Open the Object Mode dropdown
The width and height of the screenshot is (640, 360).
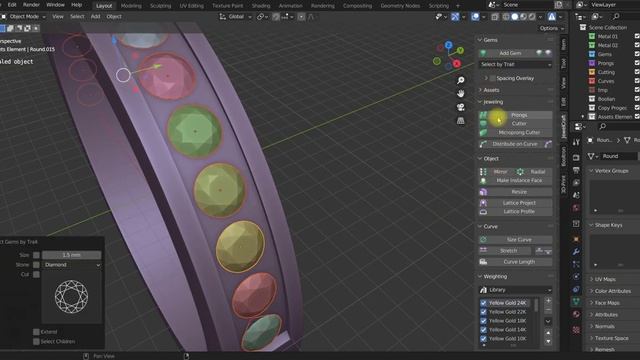point(24,17)
